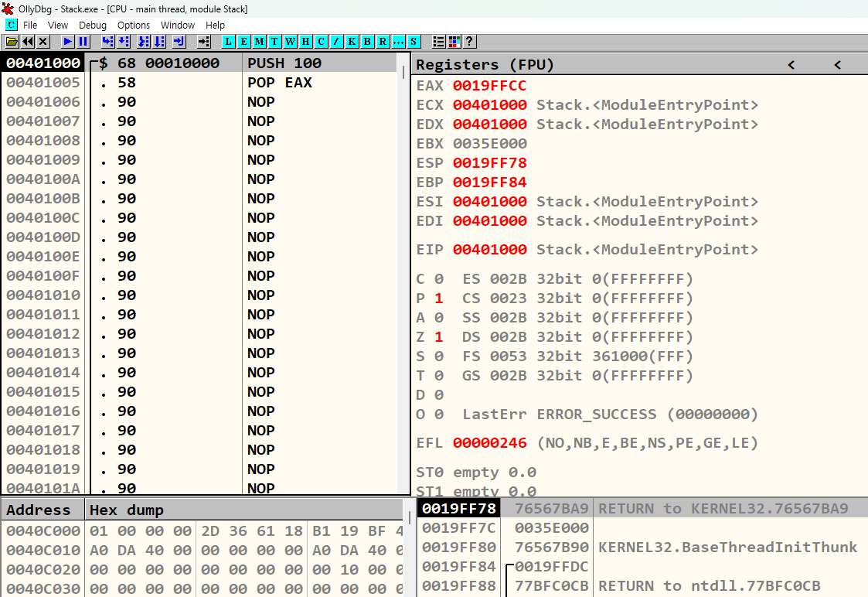Click the Registers (FPU) header to switch view

coord(485,65)
